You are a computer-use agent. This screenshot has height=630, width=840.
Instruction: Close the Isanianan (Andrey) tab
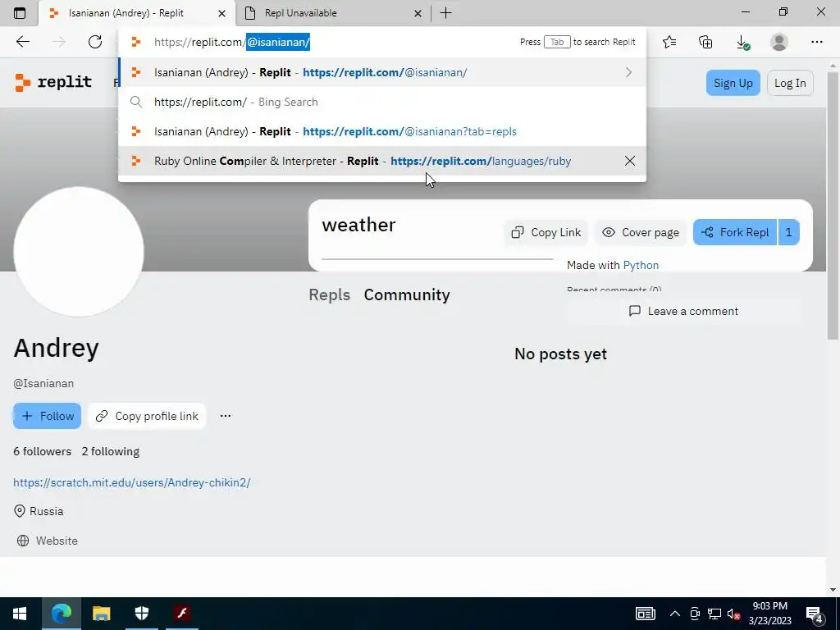(221, 13)
